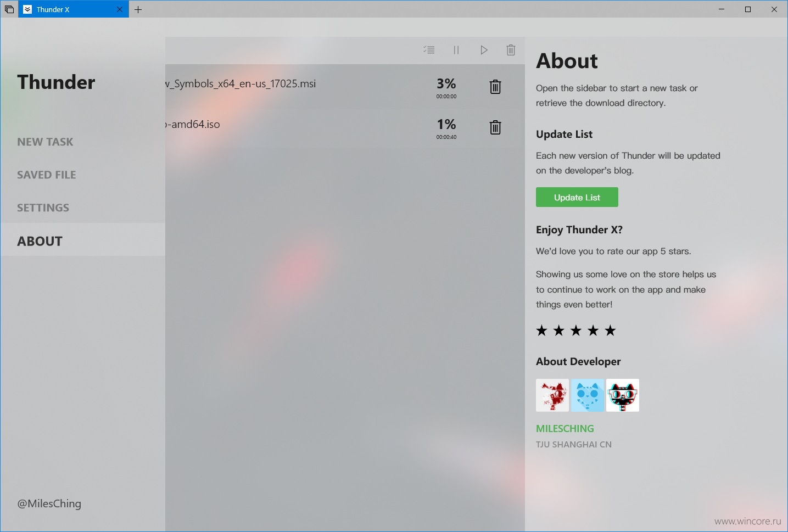Open the red splatter developer avatar
788x532 pixels.
(552, 395)
